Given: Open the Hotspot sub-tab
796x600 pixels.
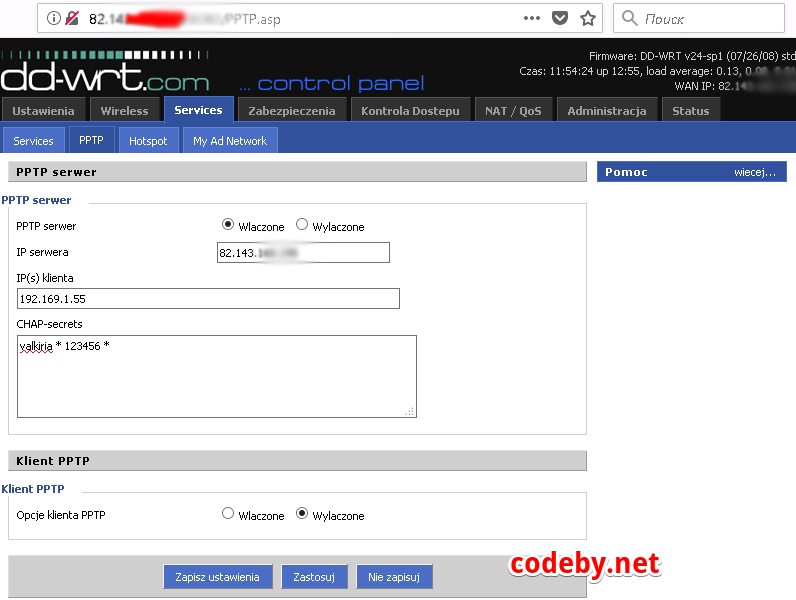Looking at the screenshot, I should pos(148,141).
